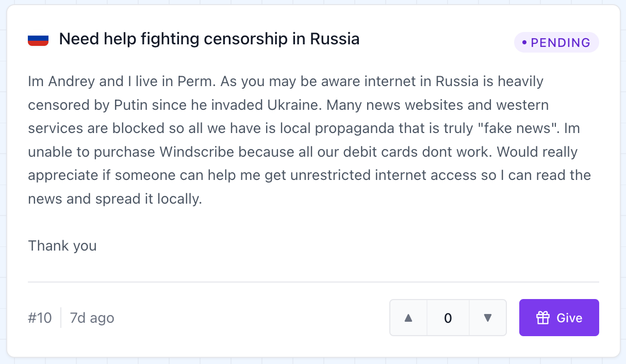Click the phrase 'unrestricted internet access'
Viewport: 626px width, 364px height.
click(x=383, y=175)
